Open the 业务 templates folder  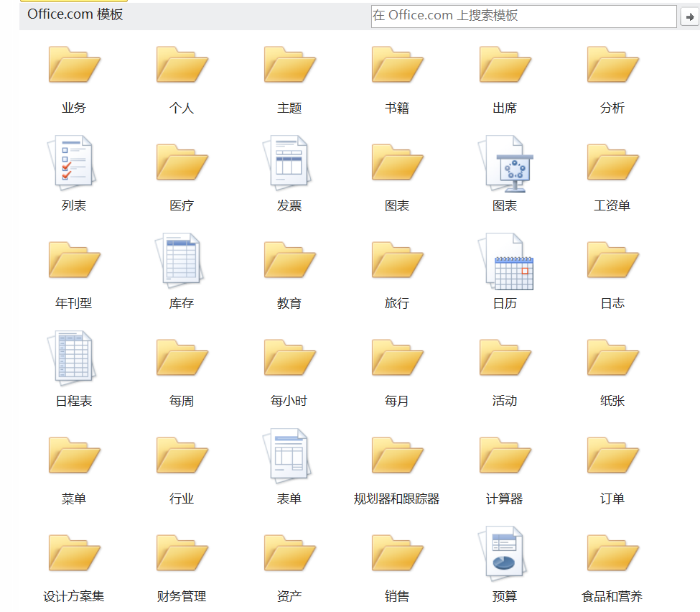point(74,65)
